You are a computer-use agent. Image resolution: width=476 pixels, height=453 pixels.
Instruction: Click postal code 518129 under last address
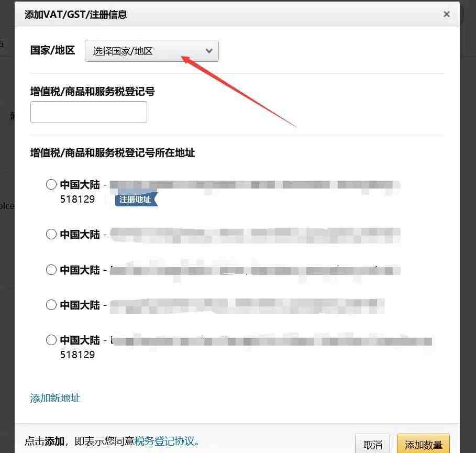click(78, 355)
